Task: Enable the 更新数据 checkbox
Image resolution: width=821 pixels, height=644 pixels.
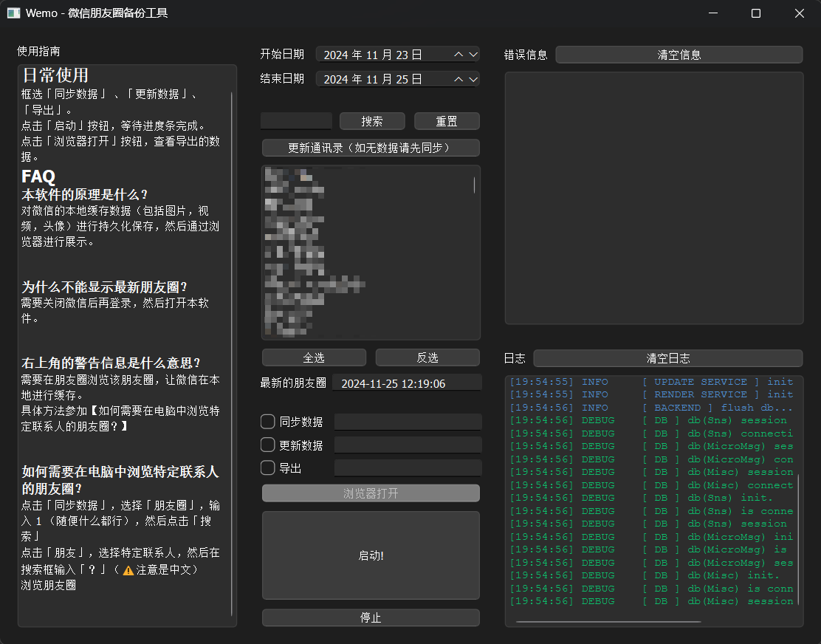Action: coord(269,444)
